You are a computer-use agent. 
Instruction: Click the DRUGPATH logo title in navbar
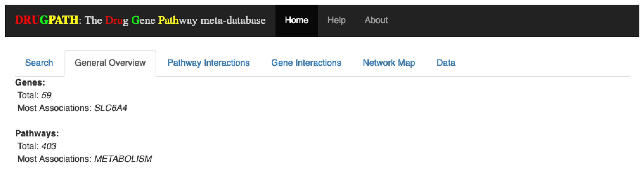pyautogui.click(x=140, y=20)
